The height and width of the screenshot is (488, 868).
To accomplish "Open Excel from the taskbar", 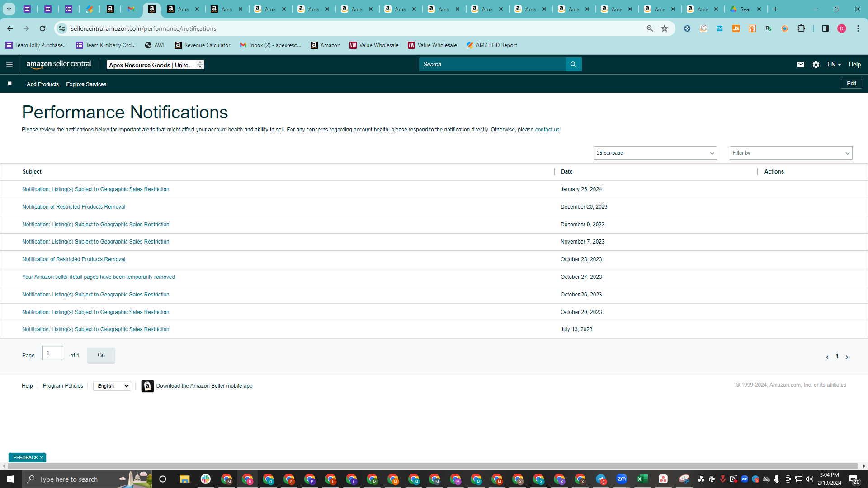I will coord(642,479).
